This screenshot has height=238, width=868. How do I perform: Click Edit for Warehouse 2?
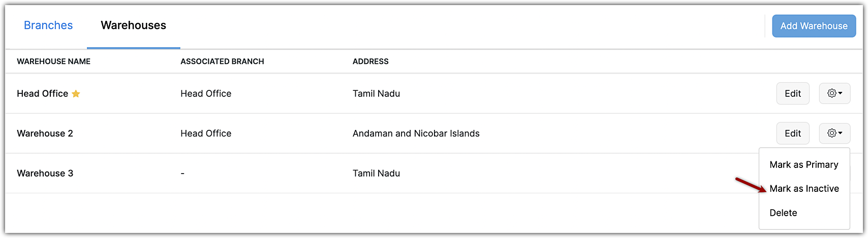point(792,133)
